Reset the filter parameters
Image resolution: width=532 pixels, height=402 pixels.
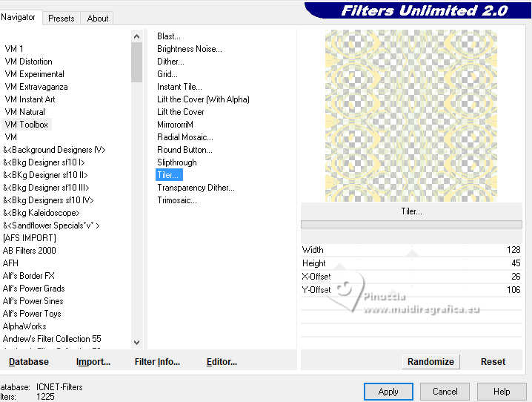click(x=493, y=362)
